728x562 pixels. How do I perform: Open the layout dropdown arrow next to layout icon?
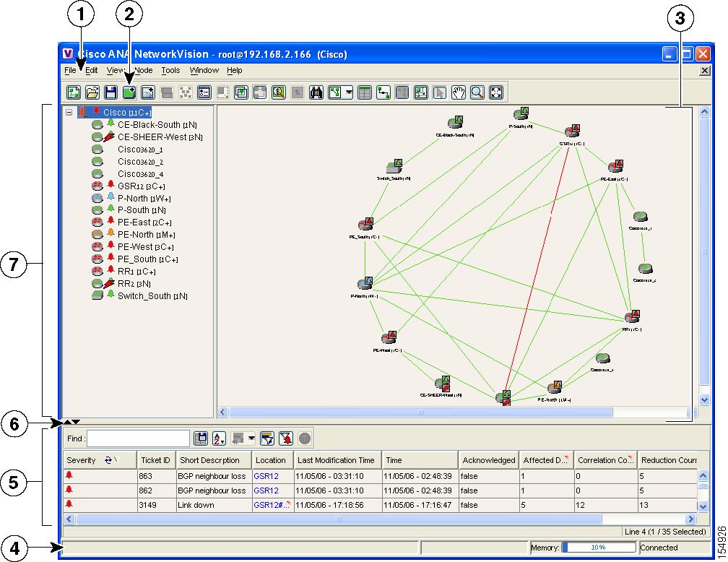point(349,92)
